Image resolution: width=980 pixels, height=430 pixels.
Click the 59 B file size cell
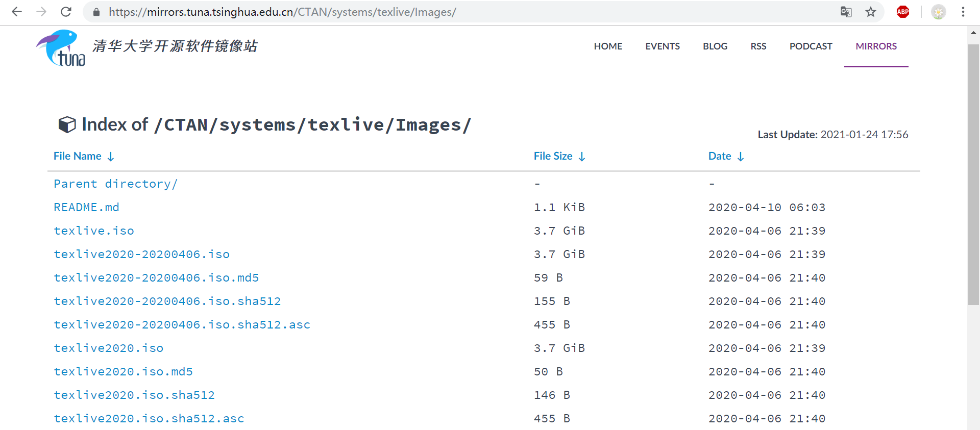tap(548, 277)
